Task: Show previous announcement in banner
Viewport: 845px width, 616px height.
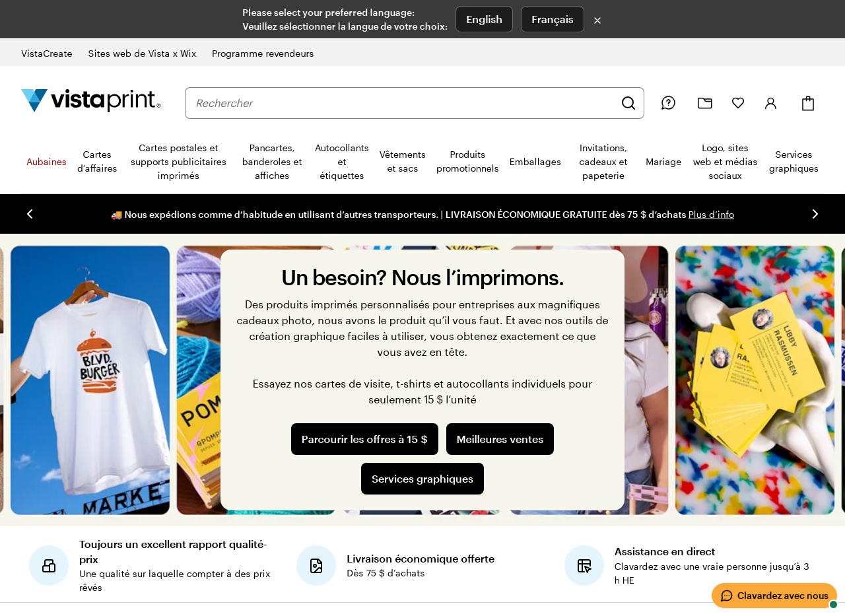Action: pyautogui.click(x=30, y=214)
